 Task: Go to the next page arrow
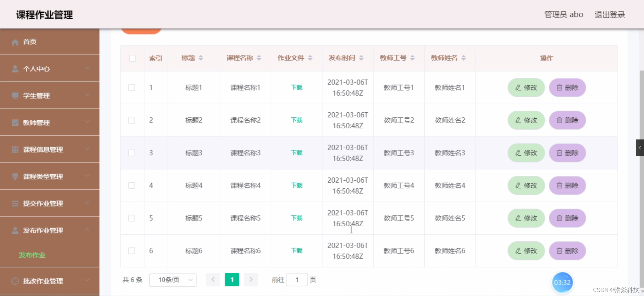tap(251, 280)
